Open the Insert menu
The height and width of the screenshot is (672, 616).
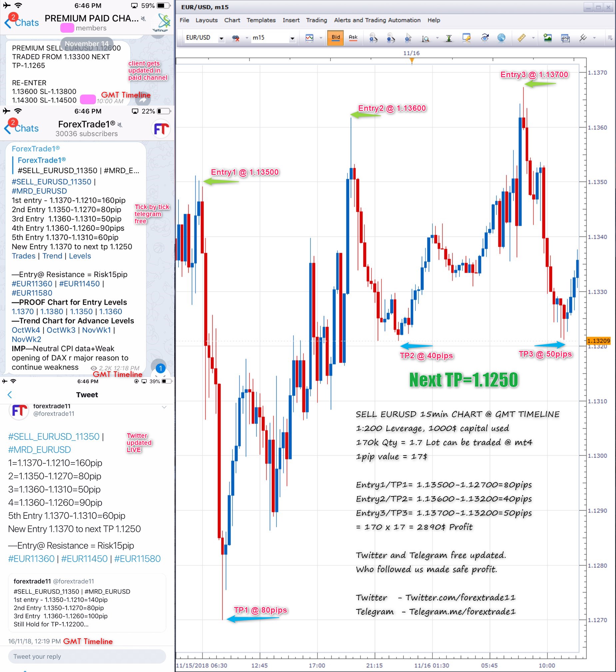[x=291, y=20]
